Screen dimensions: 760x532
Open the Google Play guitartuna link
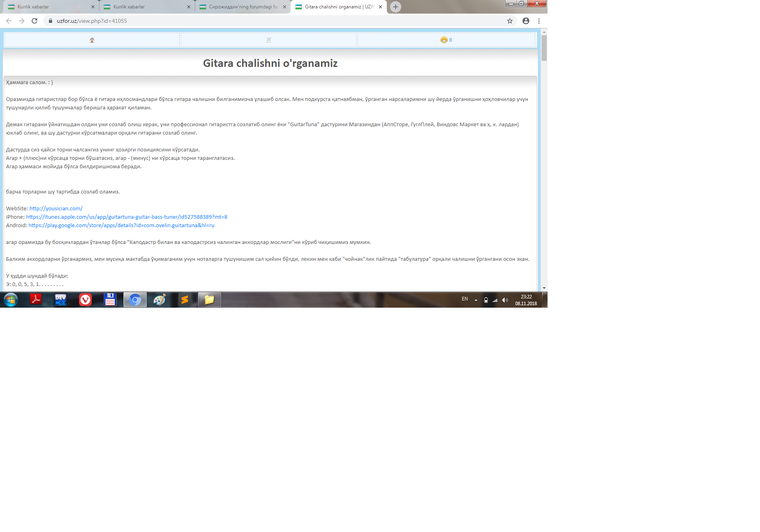coord(121,225)
